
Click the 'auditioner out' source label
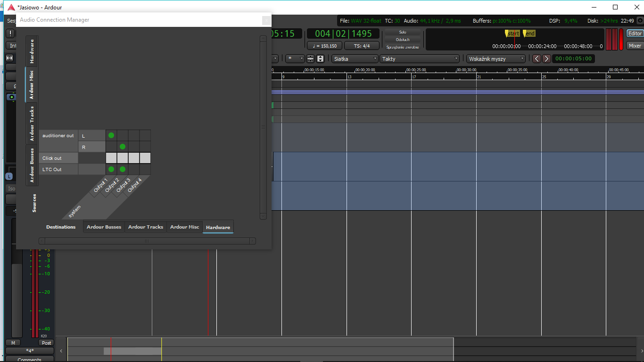58,136
